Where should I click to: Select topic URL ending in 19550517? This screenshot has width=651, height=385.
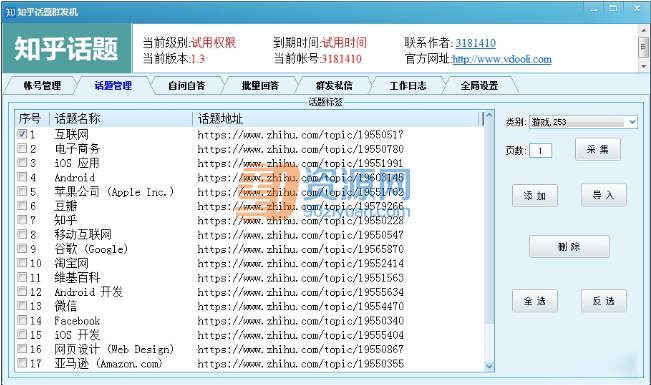pos(300,135)
